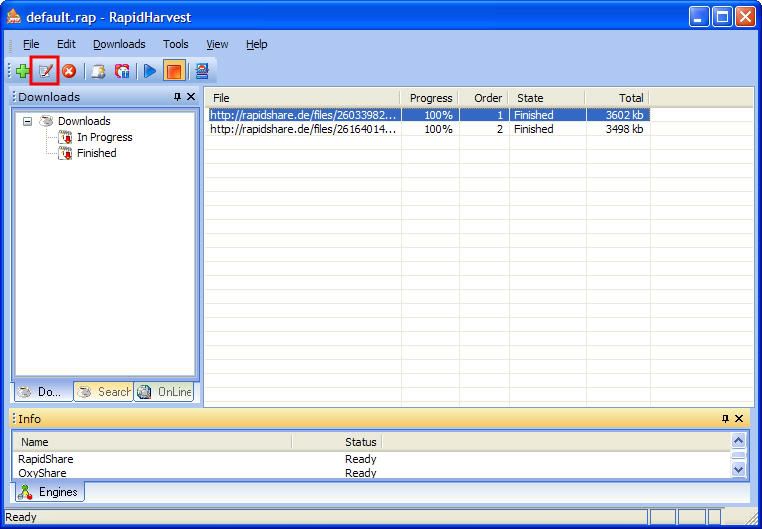
Task: Click the last toolbar icon after stop
Action: tap(201, 71)
